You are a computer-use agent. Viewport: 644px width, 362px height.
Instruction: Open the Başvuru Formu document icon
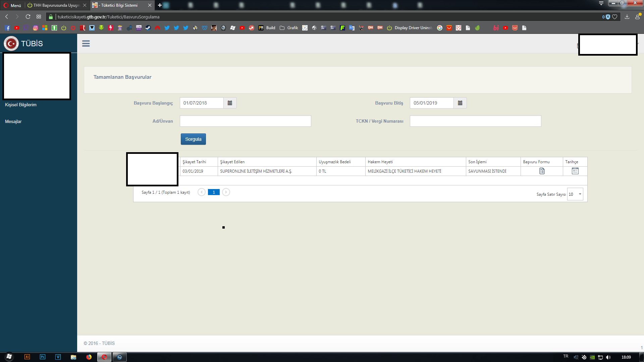pyautogui.click(x=542, y=171)
